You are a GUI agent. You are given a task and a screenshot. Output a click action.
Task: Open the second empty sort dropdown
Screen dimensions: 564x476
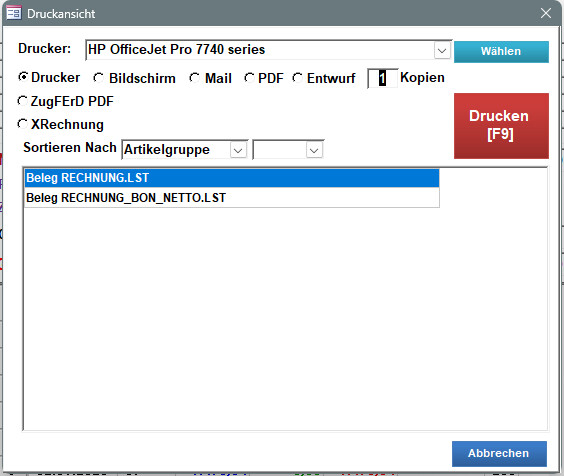(314, 150)
